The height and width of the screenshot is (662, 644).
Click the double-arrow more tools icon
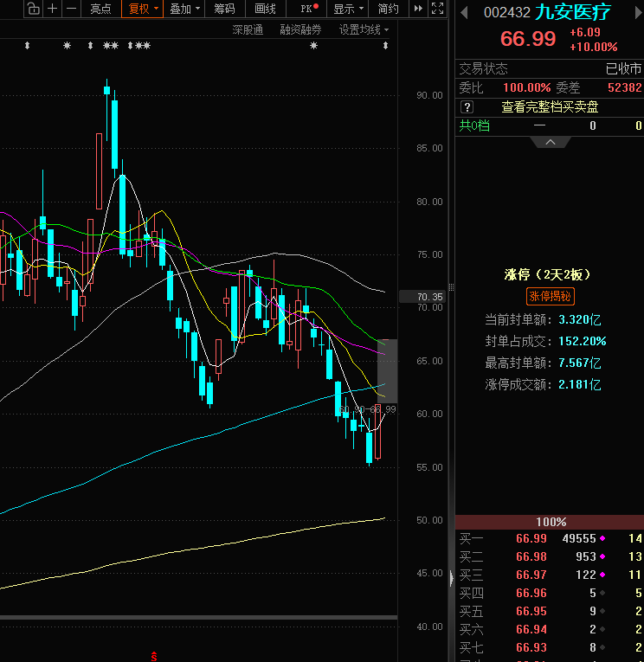tap(418, 9)
